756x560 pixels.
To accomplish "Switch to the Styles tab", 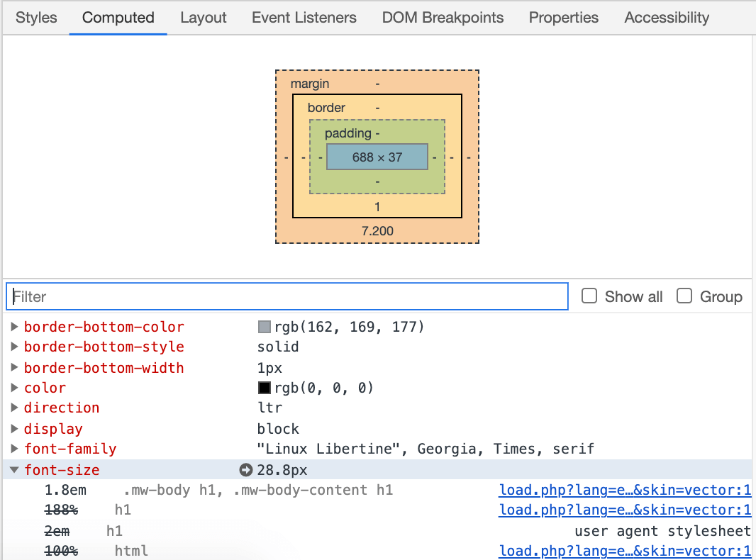I will click(x=36, y=18).
